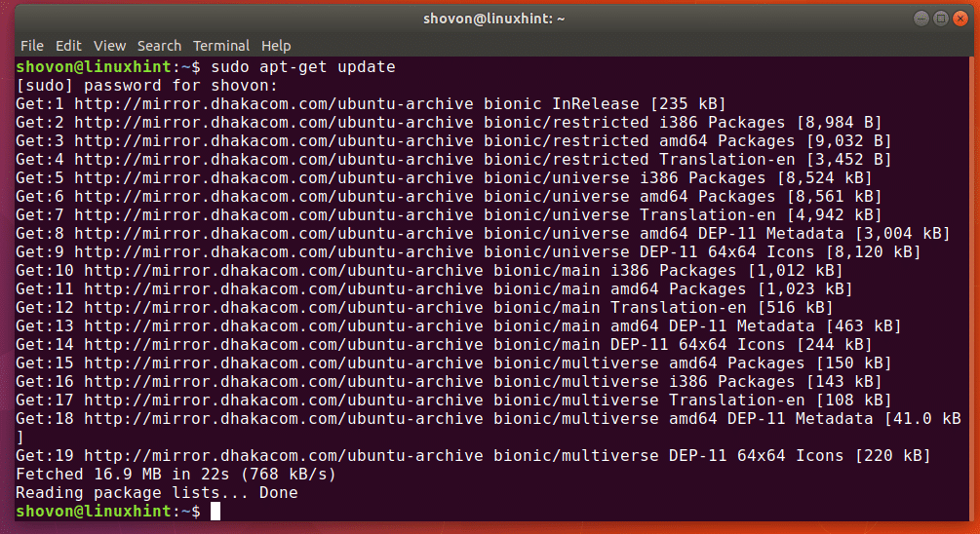980x534 pixels.
Task: Open the File menu
Action: coord(32,46)
